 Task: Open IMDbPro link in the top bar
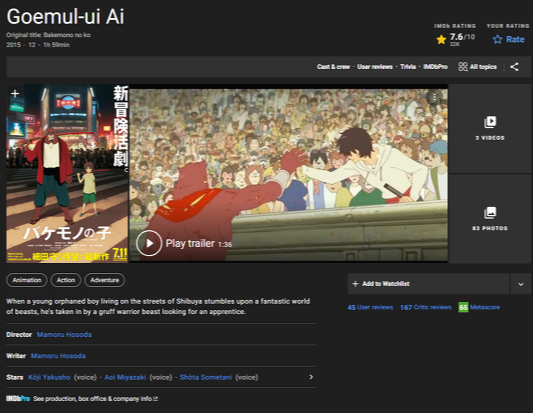point(435,67)
